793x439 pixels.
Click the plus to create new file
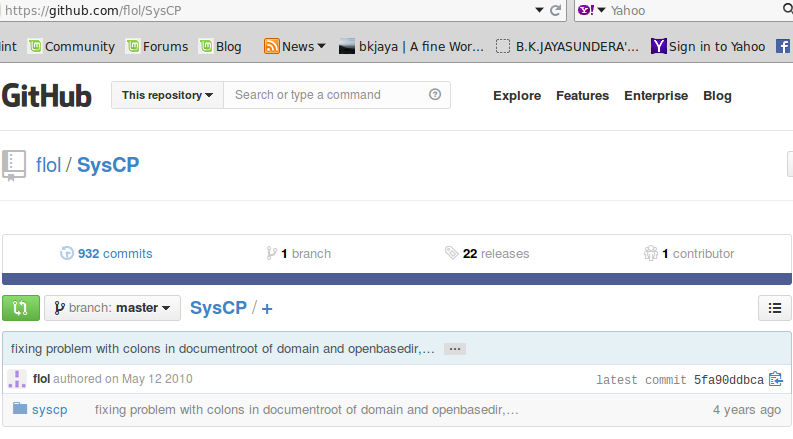pos(267,309)
